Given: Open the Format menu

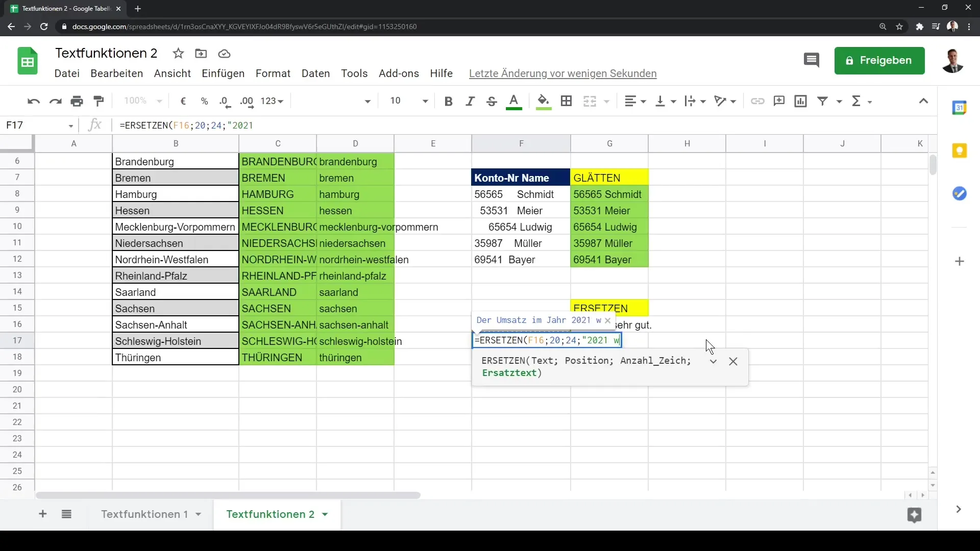Looking at the screenshot, I should (273, 73).
